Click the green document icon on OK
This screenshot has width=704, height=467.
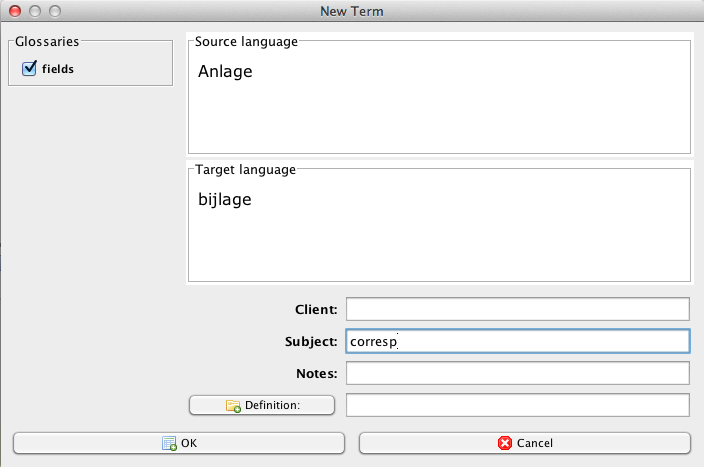(169, 443)
